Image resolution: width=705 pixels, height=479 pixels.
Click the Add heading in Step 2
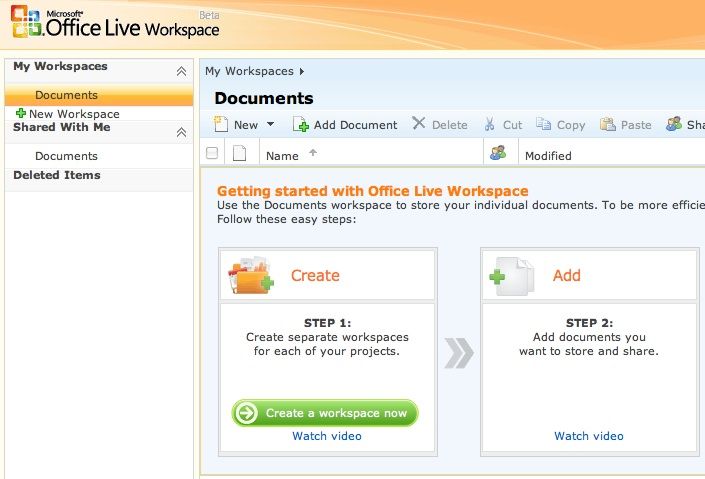(x=567, y=275)
